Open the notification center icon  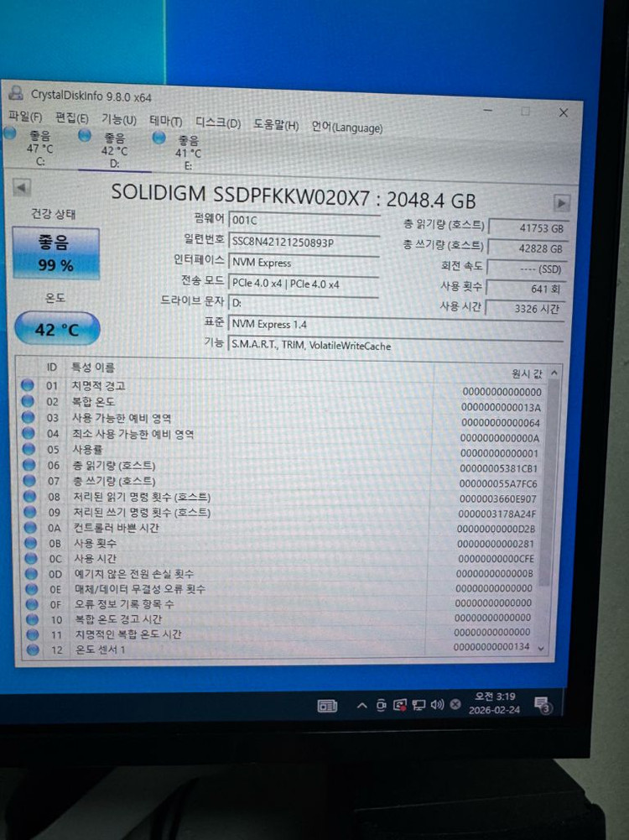click(542, 704)
